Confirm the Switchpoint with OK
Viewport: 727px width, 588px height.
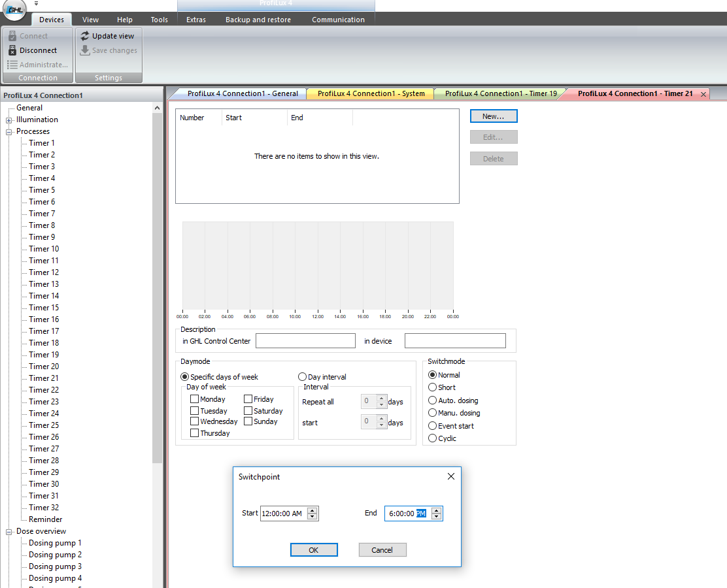click(314, 550)
